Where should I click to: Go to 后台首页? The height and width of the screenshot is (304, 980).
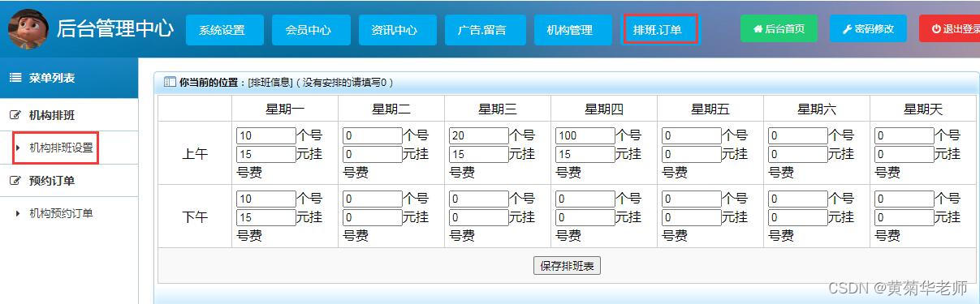779,28
